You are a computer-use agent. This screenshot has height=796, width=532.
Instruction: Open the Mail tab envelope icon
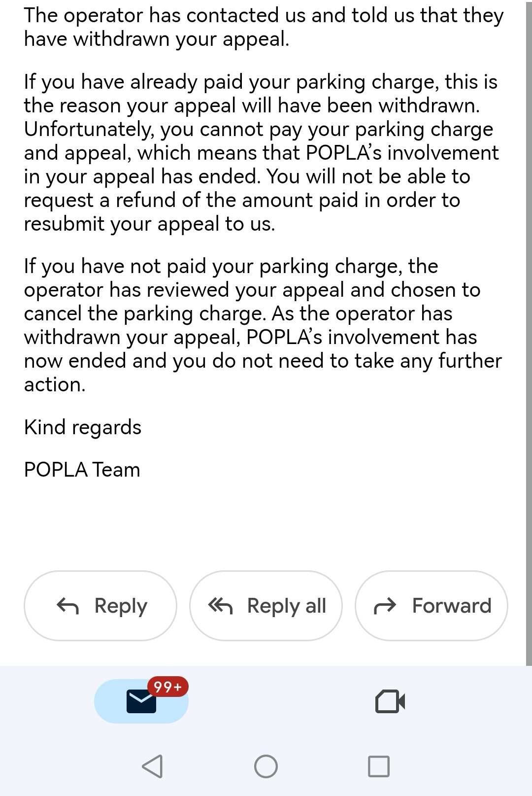click(141, 701)
